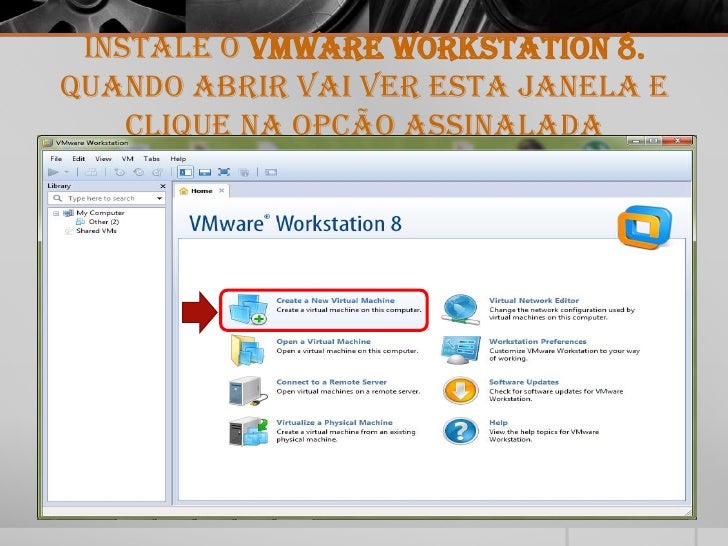The image size is (728, 546).
Task: Click Software Updates link
Action: pos(524,382)
